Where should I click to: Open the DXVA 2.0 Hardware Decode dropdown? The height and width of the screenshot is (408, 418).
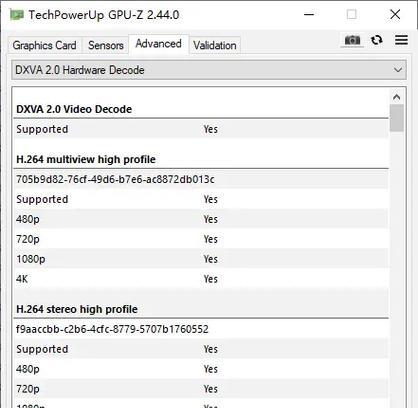tap(209, 70)
